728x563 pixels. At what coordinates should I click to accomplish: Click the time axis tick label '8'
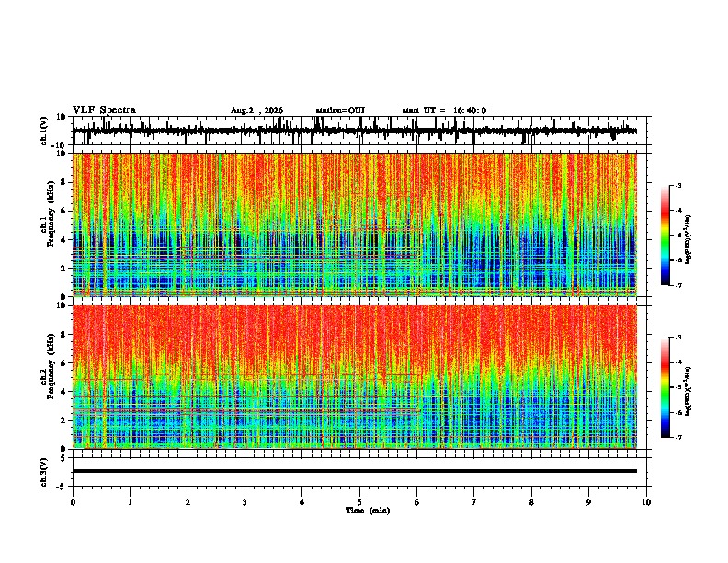click(x=531, y=502)
